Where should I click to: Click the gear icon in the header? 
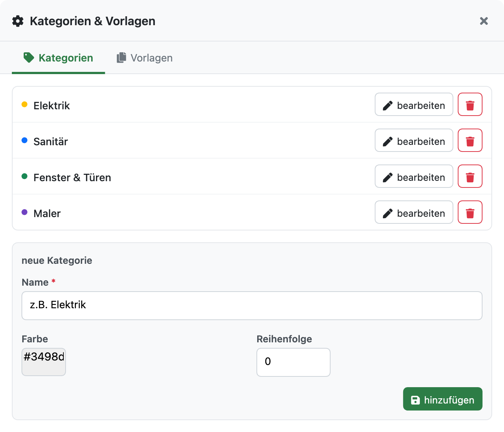(18, 21)
